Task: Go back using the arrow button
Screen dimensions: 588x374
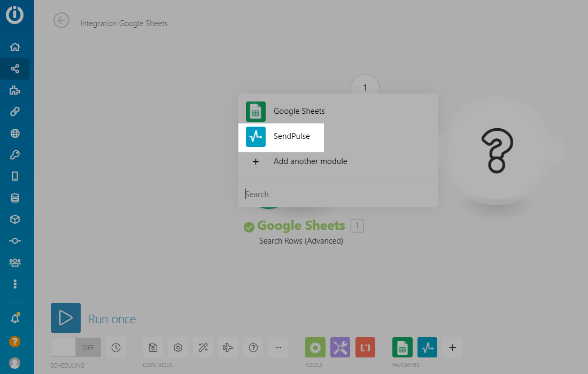Action: click(x=61, y=20)
